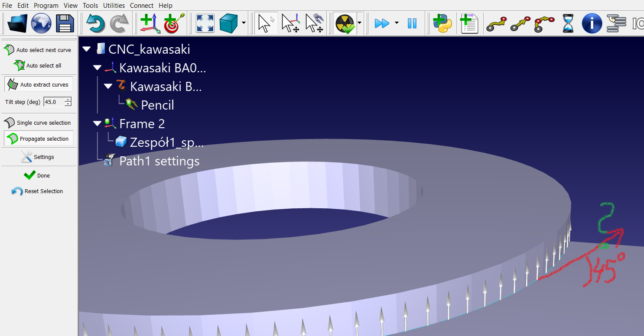Enable Single curve selection mode
This screenshot has height=336, width=644.
point(38,123)
